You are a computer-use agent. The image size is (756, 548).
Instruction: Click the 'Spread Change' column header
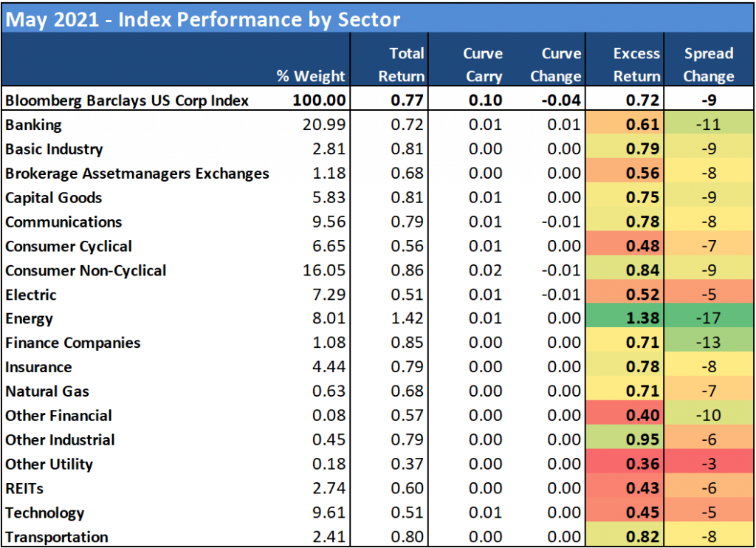click(x=709, y=65)
